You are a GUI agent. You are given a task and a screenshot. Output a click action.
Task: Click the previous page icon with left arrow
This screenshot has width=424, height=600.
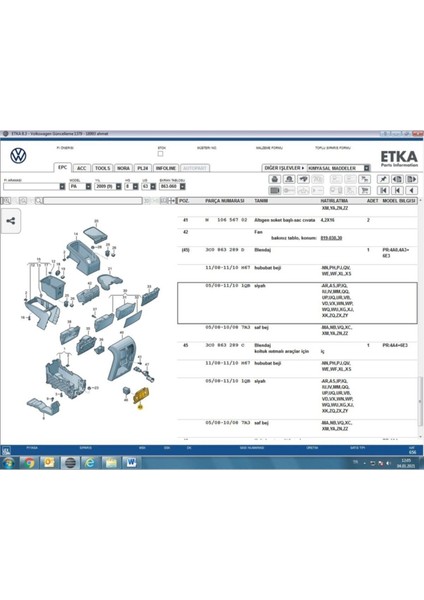tap(397, 179)
